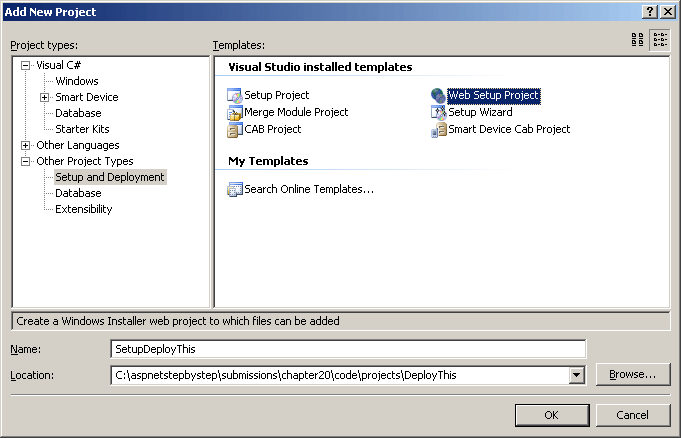Screen dimensions: 681x438
Task: Select the Web Setup Project icon
Action: 438,96
